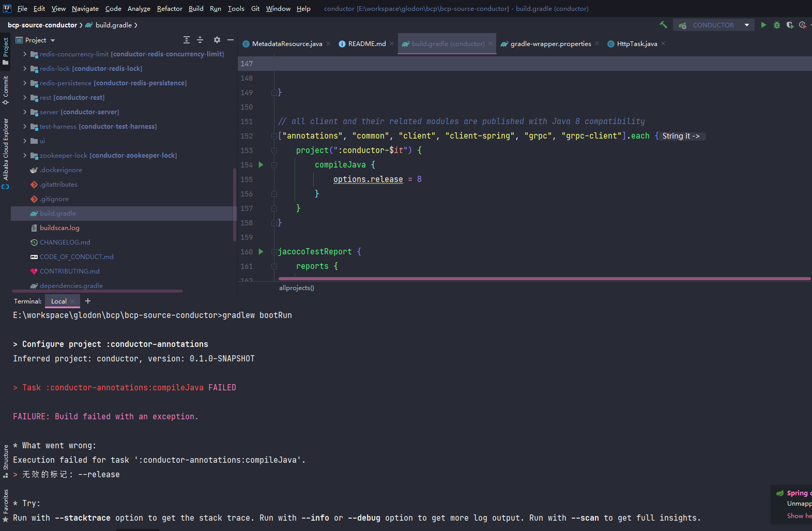This screenshot has width=812, height=531.
Task: Open the Git menu
Action: [255, 8]
